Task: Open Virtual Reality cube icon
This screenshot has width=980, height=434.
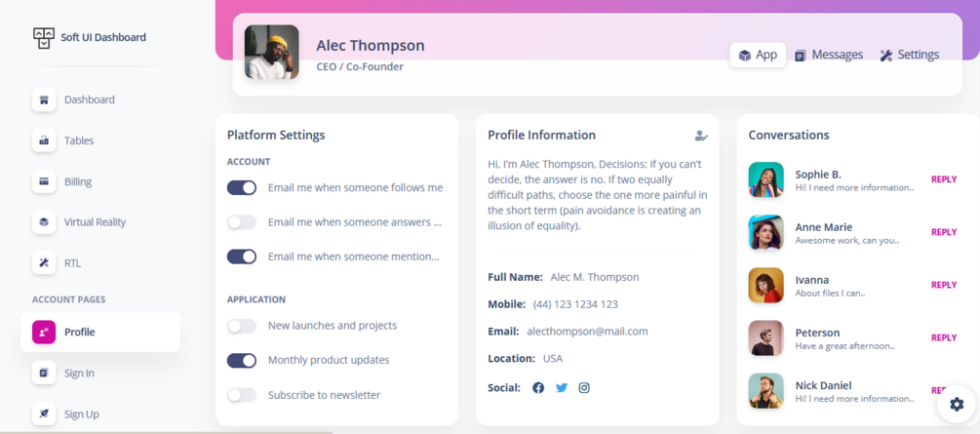Action: tap(44, 222)
